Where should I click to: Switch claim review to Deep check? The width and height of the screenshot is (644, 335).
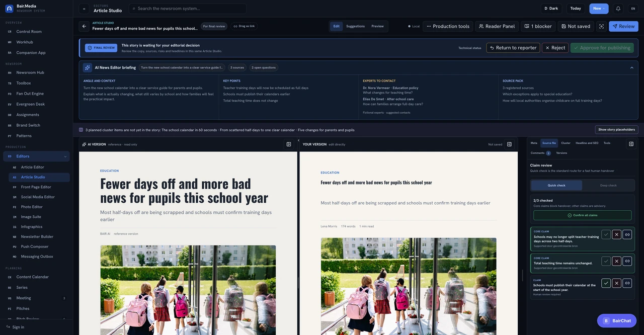pyautogui.click(x=608, y=185)
